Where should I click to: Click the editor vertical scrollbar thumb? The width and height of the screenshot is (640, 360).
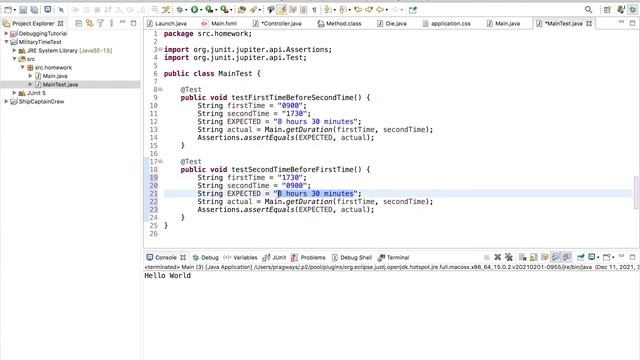click(x=636, y=192)
